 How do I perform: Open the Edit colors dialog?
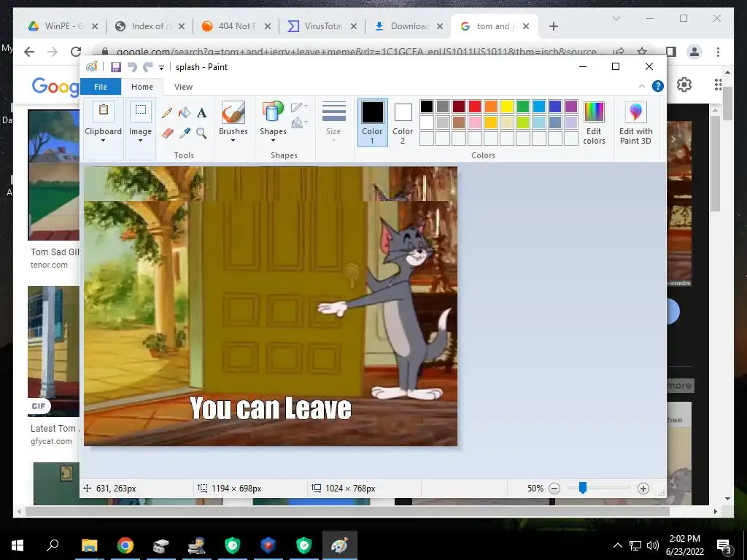594,122
